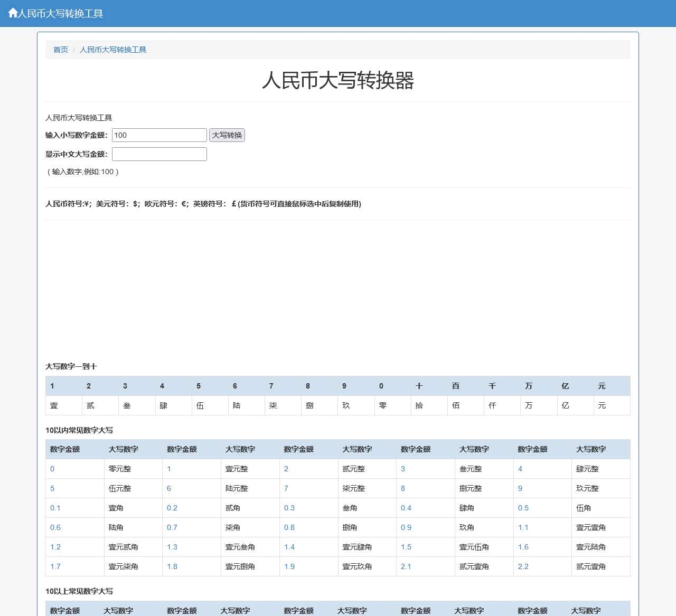Screen dimensions: 676x616
Task: Click the 贰 cell under column 2
Action: [x=100, y=405]
